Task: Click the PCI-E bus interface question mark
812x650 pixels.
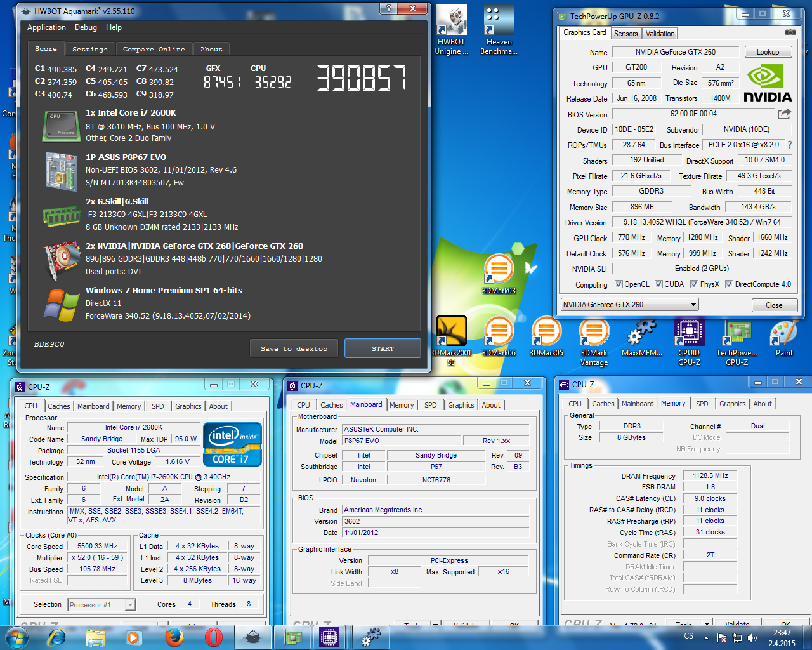Action: click(x=790, y=145)
